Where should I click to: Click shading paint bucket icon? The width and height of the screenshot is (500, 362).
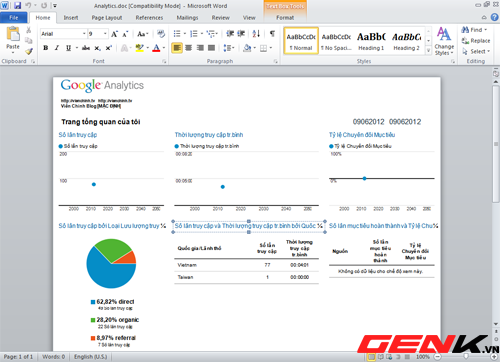point(247,48)
